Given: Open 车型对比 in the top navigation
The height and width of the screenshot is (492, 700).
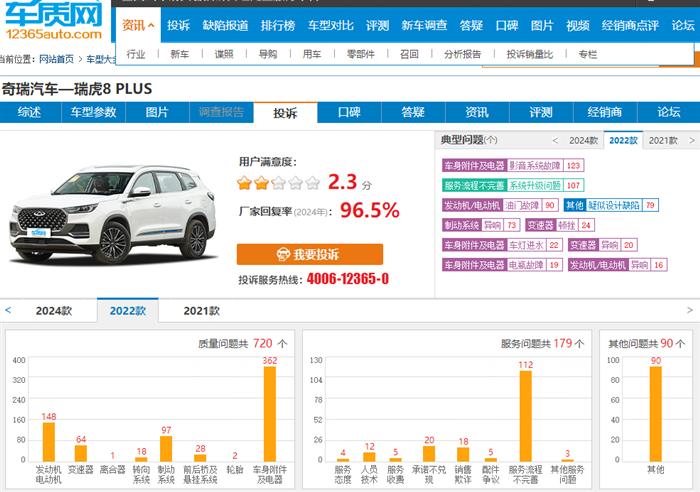Looking at the screenshot, I should (330, 25).
